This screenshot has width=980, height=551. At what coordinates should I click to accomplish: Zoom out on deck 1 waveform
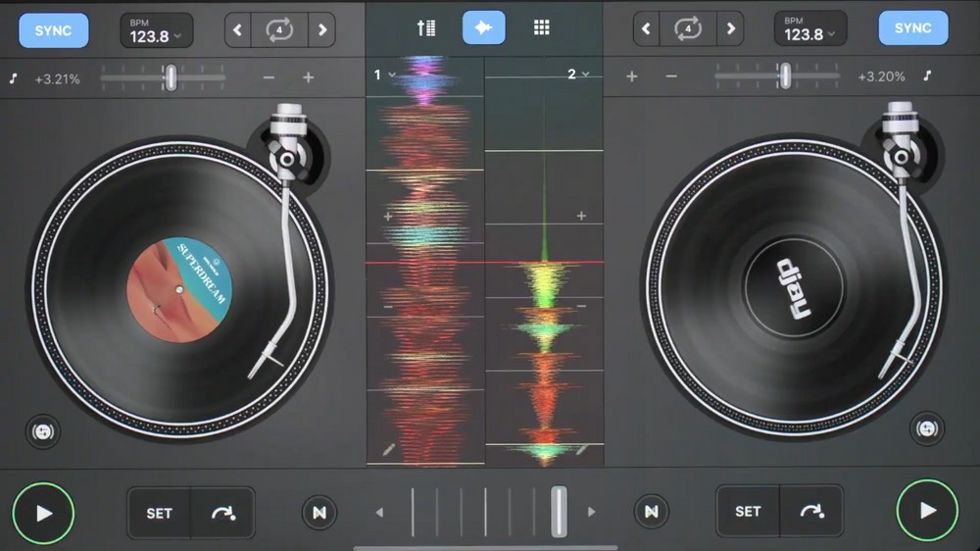[x=388, y=307]
